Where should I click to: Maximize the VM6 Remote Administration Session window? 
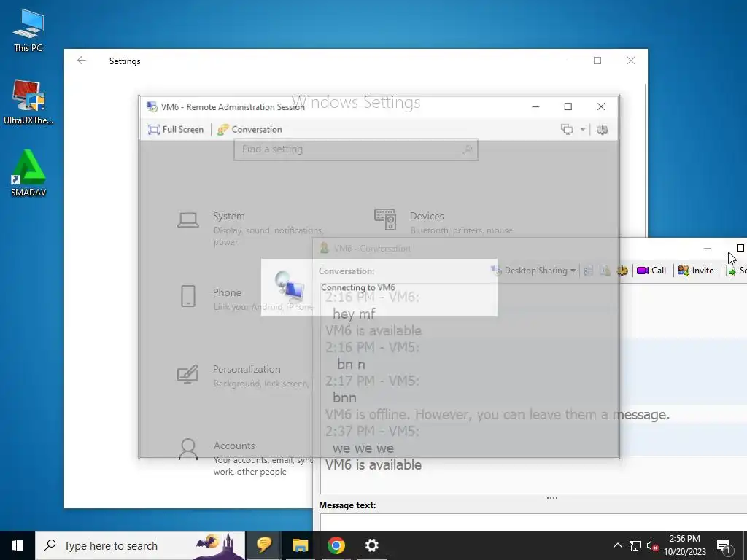568,106
